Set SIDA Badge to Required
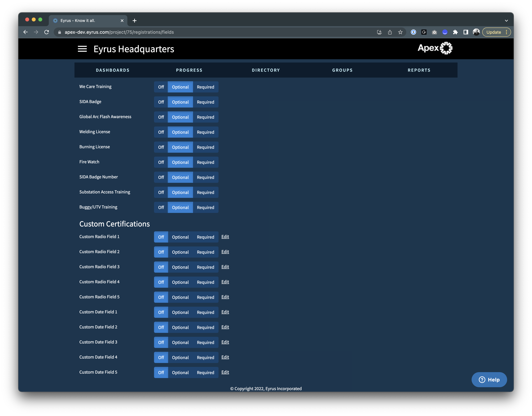The image size is (532, 416). pos(206,102)
